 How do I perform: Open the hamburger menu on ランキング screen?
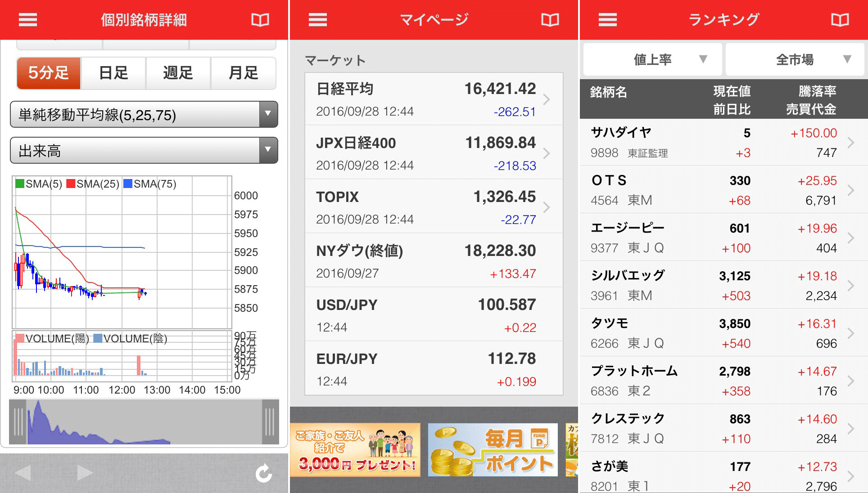(x=607, y=19)
